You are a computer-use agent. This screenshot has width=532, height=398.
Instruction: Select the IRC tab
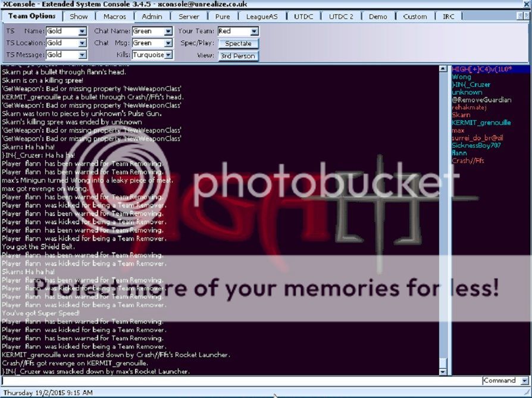[448, 17]
